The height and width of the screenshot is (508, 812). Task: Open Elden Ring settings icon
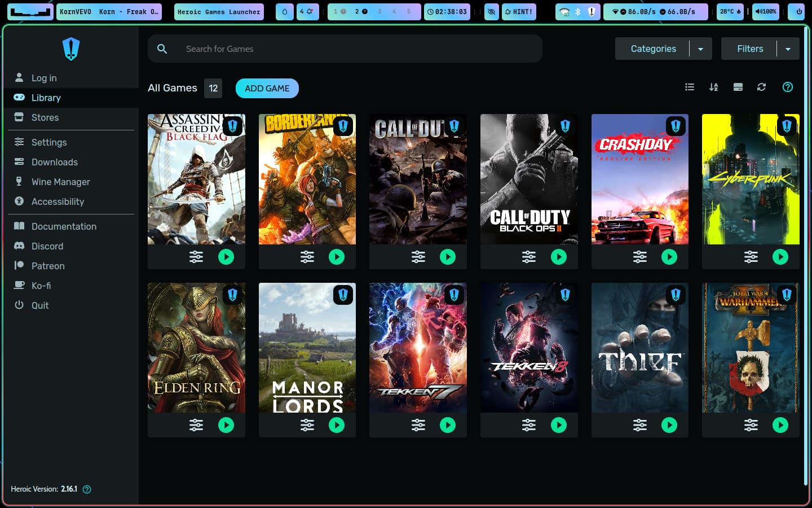[x=196, y=425]
